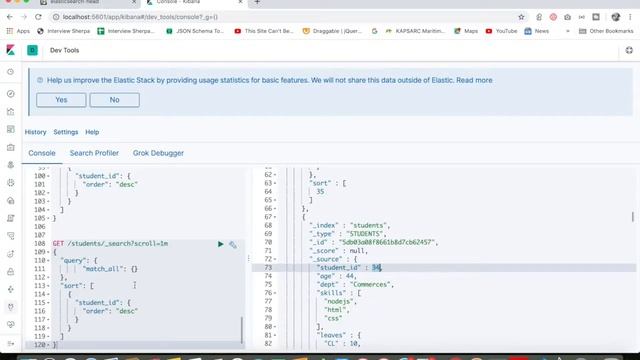Open the Read more link

[x=474, y=80]
